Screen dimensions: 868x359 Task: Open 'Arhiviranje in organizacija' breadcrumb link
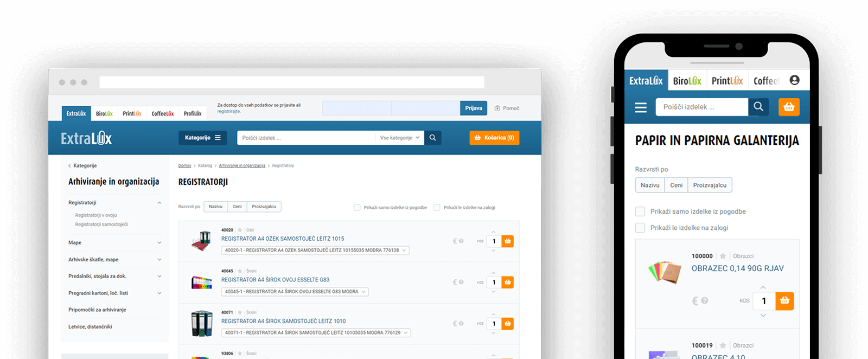pyautogui.click(x=242, y=166)
